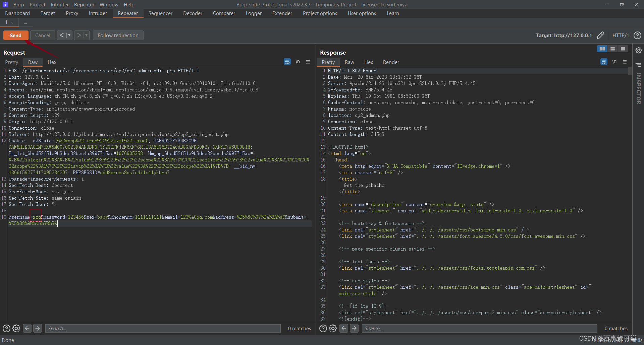Screen dimensions: 644x345
Task: Open the Learn tab
Action: pyautogui.click(x=393, y=13)
